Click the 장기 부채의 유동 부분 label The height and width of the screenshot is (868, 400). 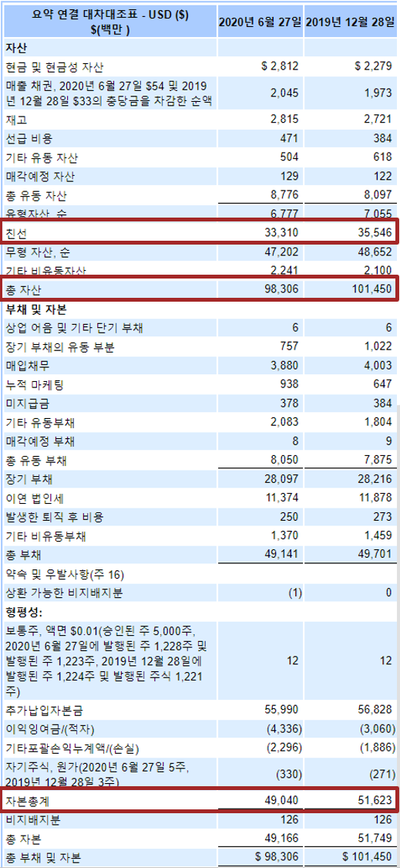pyautogui.click(x=60, y=348)
